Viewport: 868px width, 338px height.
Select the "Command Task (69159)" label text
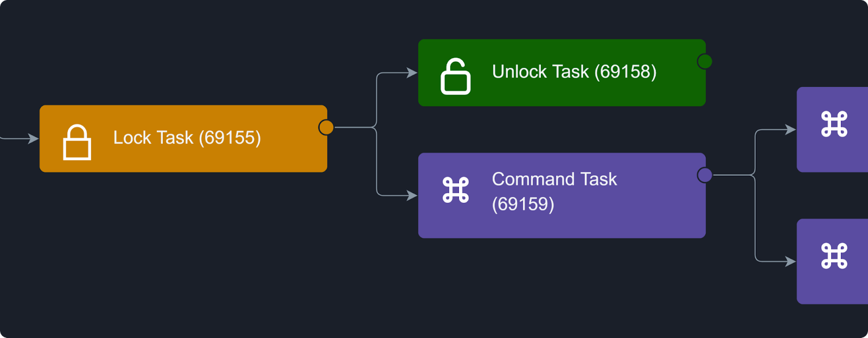click(554, 191)
